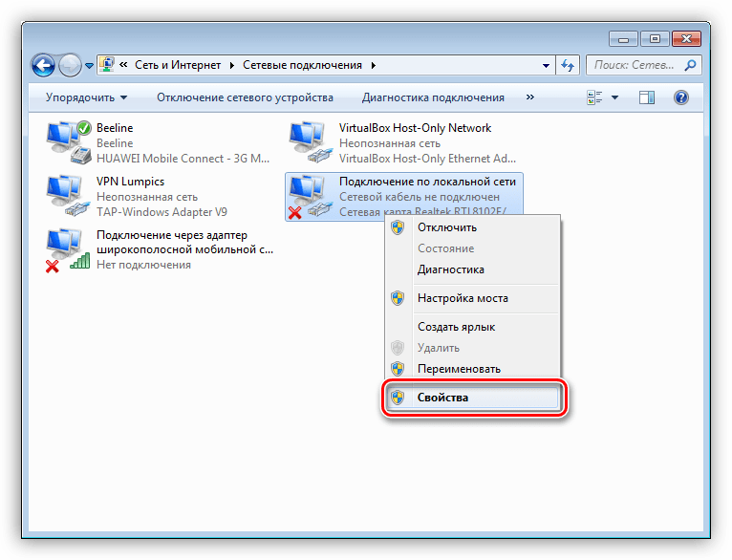Click the greyed Forward navigation arrow
The height and width of the screenshot is (560, 732).
click(x=70, y=65)
